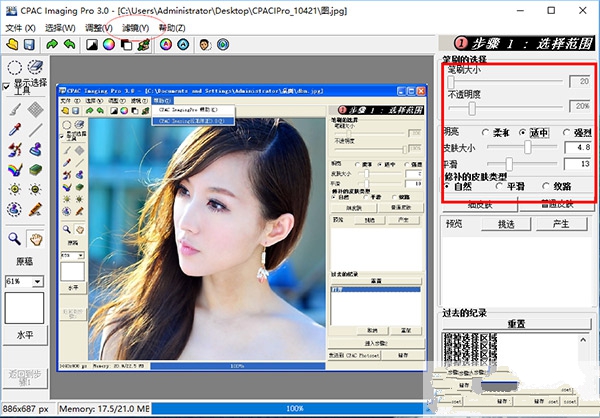600x418 pixels.
Task: Click the 4.8 skin size value field
Action: point(578,147)
